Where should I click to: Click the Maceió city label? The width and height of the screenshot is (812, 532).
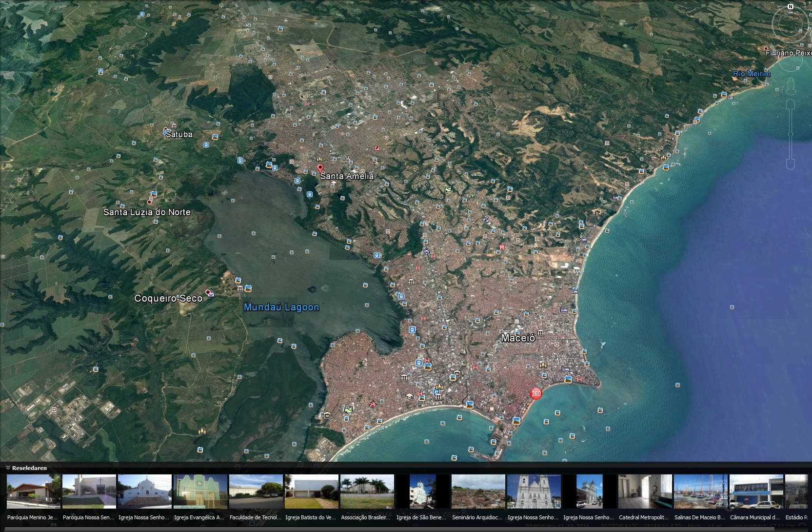point(518,338)
